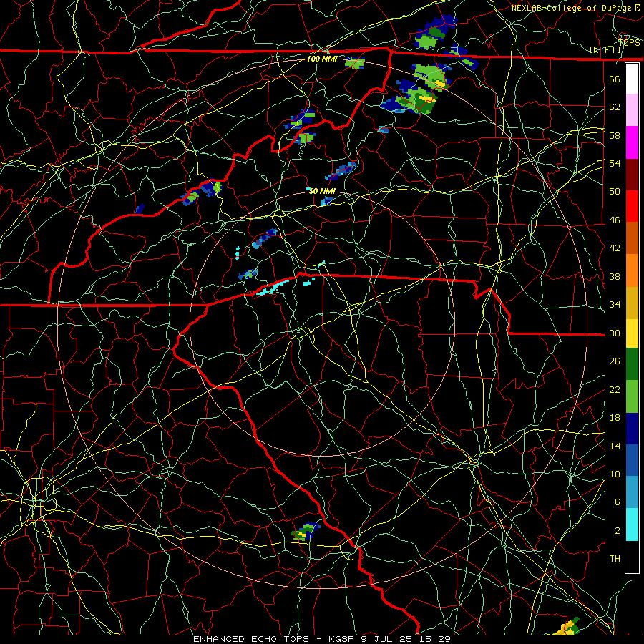The height and width of the screenshot is (644, 644).
Task: Click the gold legend swatch
Action: pos(632,303)
